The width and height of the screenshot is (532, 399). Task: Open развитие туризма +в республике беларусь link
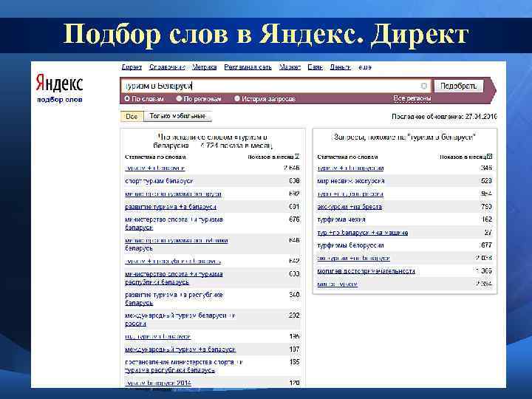point(174,299)
